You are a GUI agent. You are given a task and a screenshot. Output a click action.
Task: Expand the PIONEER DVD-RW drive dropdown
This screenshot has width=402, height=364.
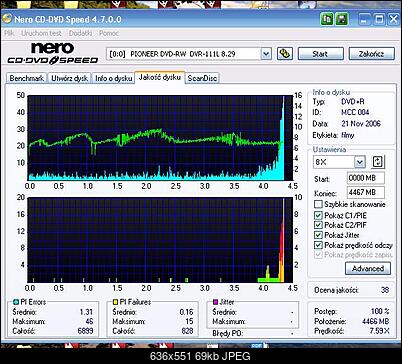(266, 54)
